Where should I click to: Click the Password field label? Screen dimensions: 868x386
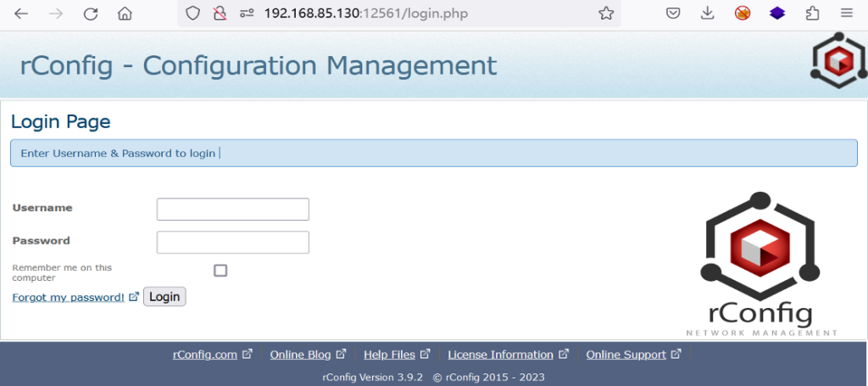pyautogui.click(x=41, y=241)
